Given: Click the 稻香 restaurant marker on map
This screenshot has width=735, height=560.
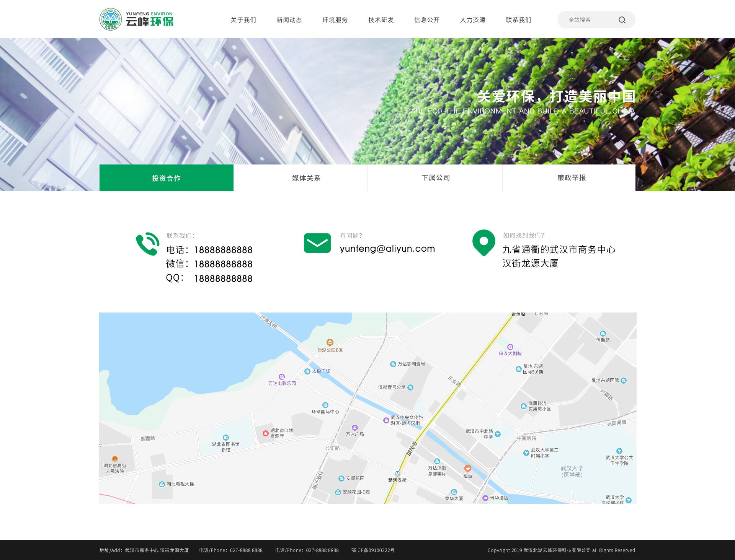Looking at the screenshot, I should tap(467, 469).
